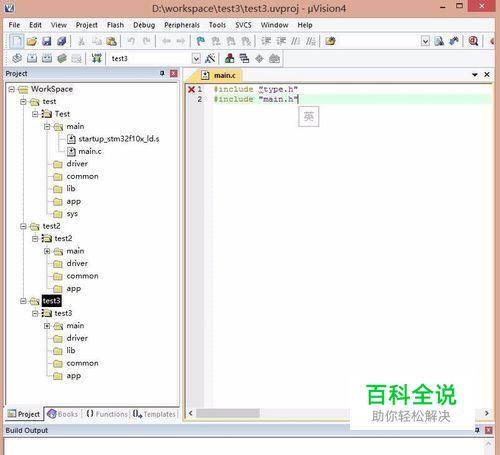The image size is (500, 455).
Task: Click the Translate file icon
Action: click(17, 59)
